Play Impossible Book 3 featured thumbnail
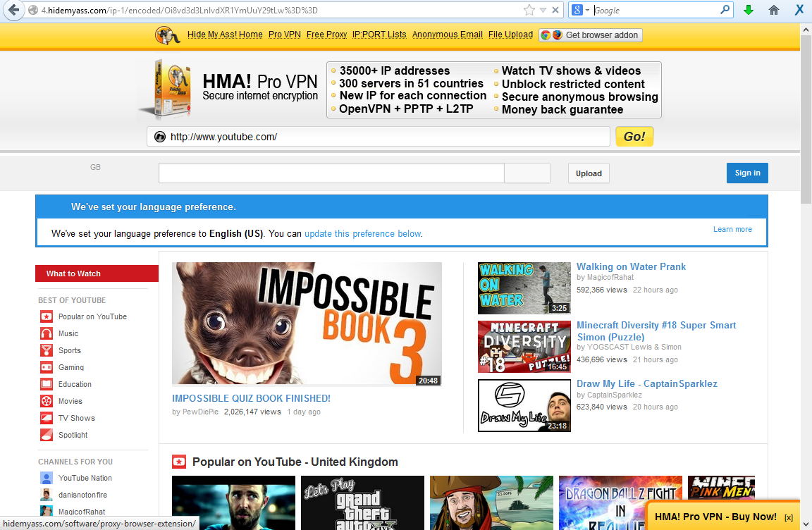 [x=307, y=323]
